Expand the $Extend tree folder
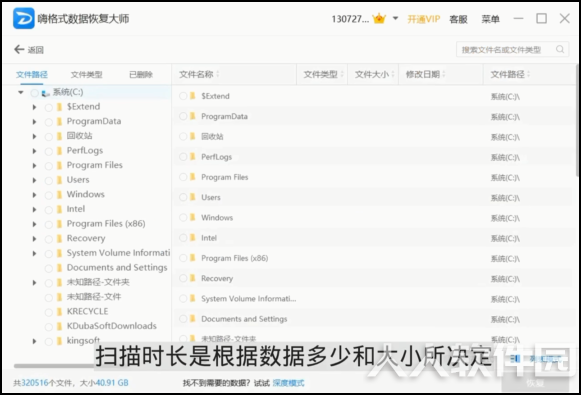 click(x=34, y=107)
